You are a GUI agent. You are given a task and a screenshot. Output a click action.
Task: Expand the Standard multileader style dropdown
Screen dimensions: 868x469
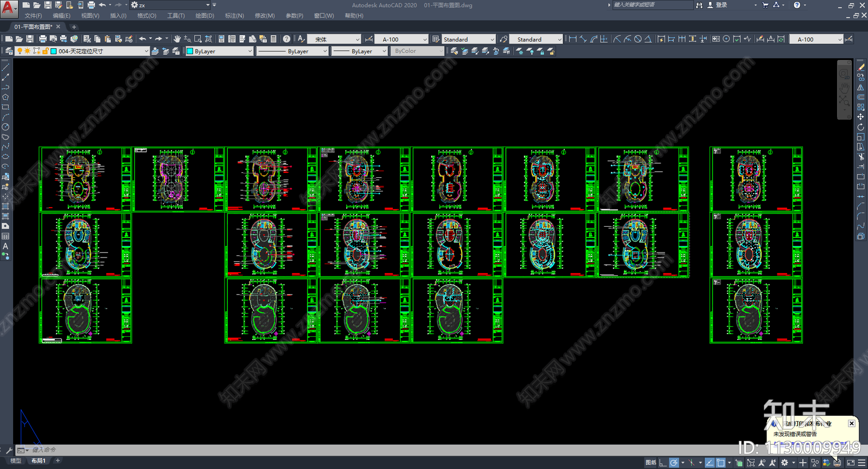click(x=536, y=40)
